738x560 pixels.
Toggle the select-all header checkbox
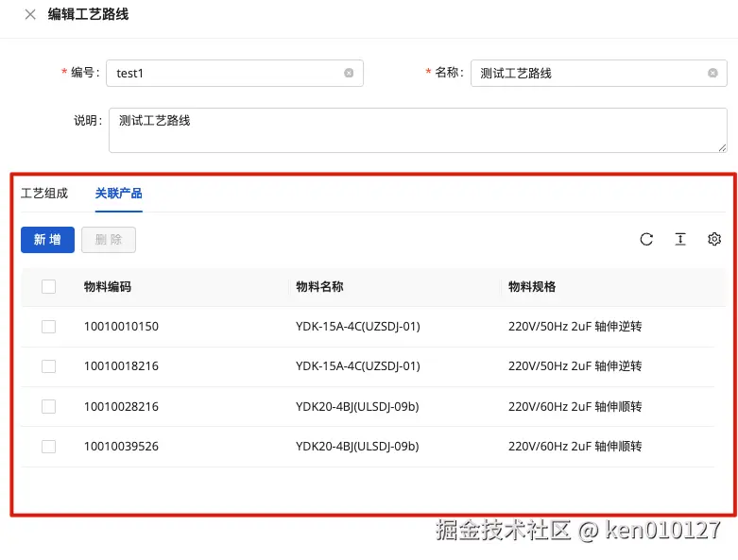tap(48, 286)
